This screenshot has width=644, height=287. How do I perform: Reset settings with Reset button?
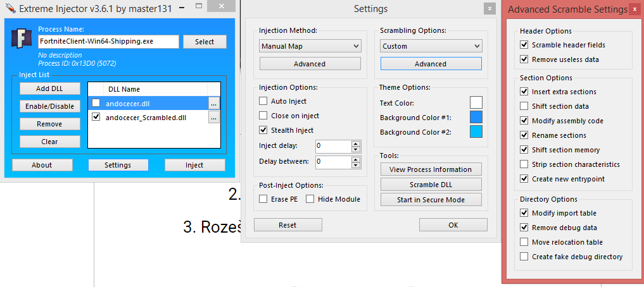click(x=288, y=224)
